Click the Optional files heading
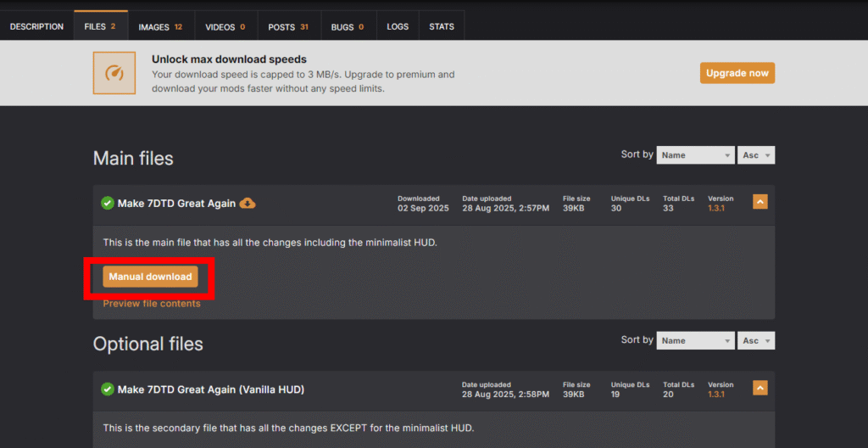This screenshot has height=448, width=868. click(147, 344)
